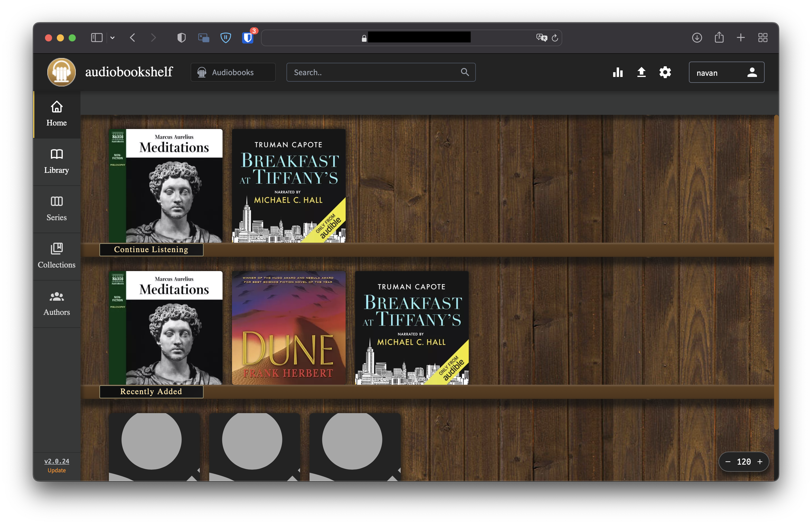
Task: Open the navan user account button
Action: point(726,72)
